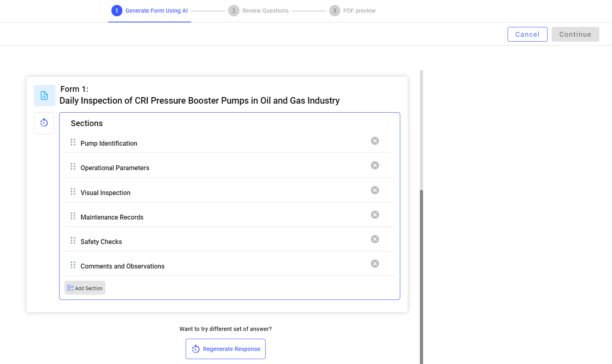Screen dimensions: 612x364
Task: Go to the Review Questions step
Action: pyautogui.click(x=258, y=11)
